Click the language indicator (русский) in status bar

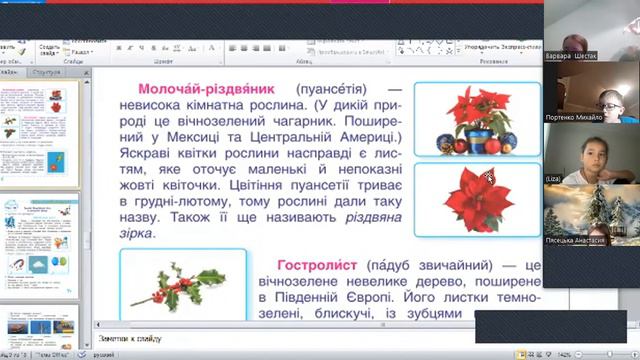(104, 355)
